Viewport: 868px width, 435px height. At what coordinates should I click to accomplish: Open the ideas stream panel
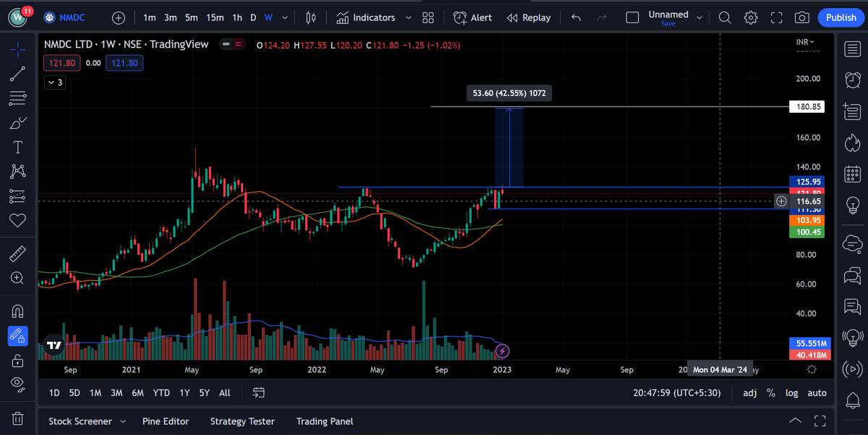click(x=851, y=337)
